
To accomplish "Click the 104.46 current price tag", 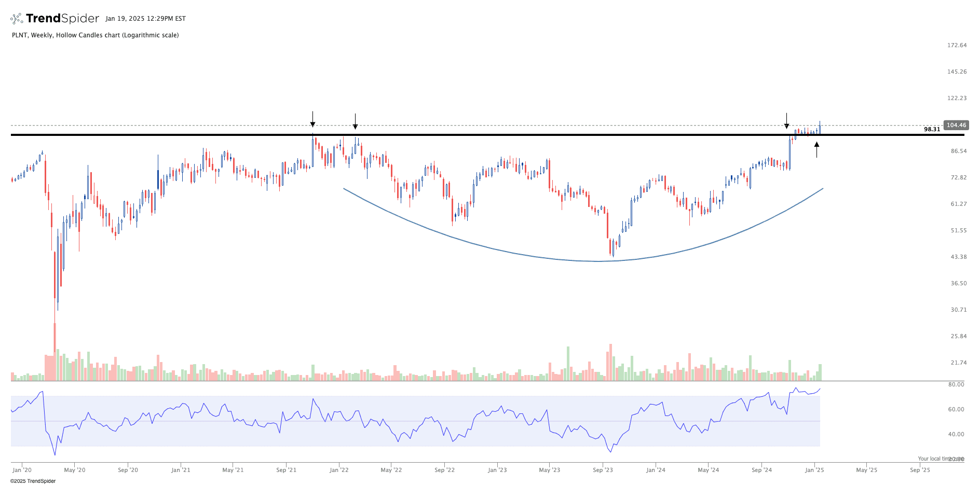I will (x=956, y=125).
